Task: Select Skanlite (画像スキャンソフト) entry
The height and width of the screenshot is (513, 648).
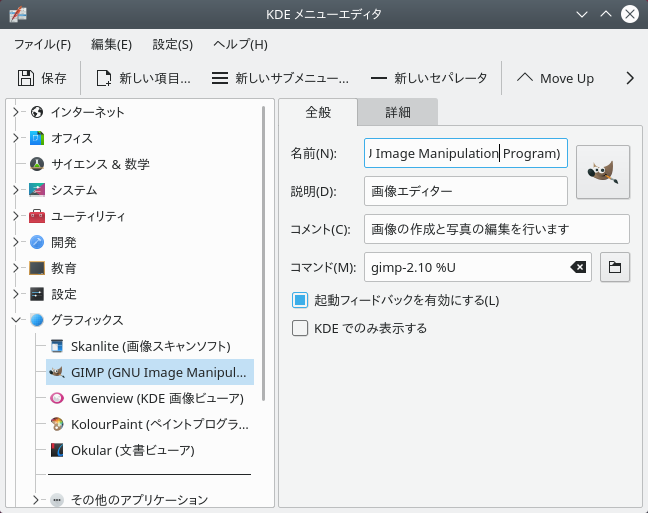Action: point(150,346)
